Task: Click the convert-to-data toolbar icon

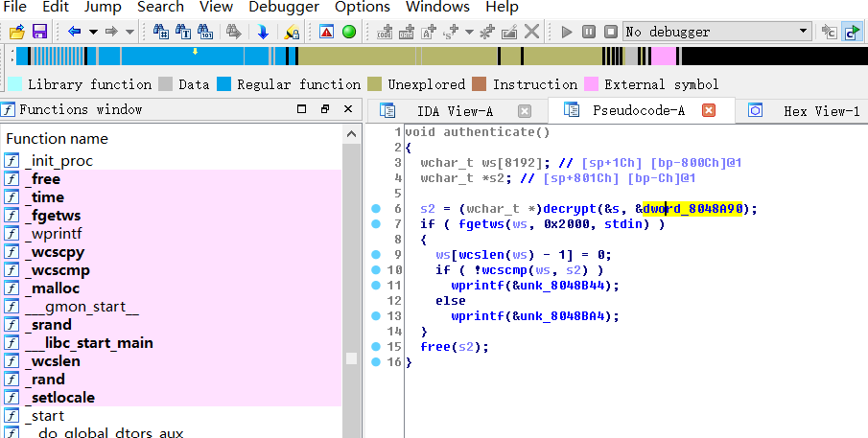Action: [x=407, y=32]
